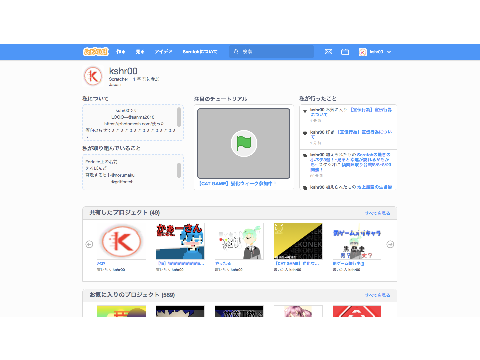Open the featured [CAT GAME] project link
Viewport: 480px width, 360px height.
tap(236, 184)
